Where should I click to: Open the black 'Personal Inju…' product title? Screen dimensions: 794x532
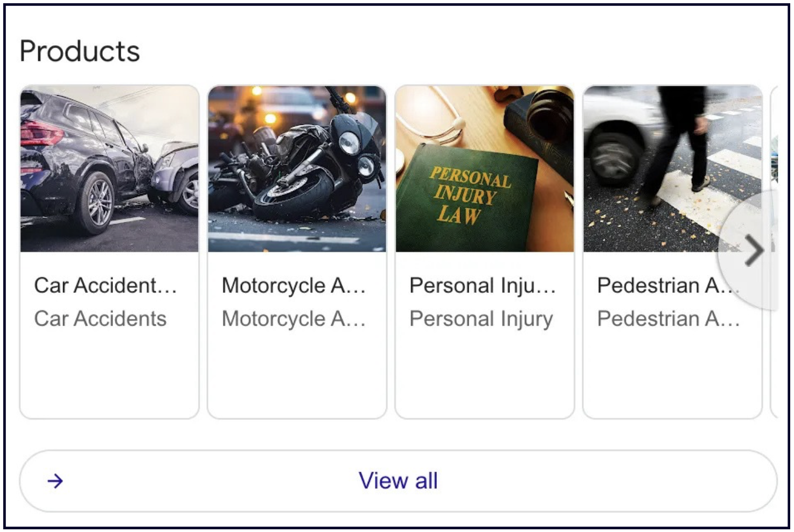482,285
